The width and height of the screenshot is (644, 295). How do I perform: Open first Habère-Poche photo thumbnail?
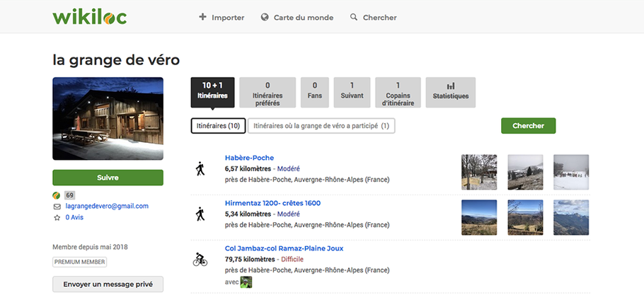point(479,172)
